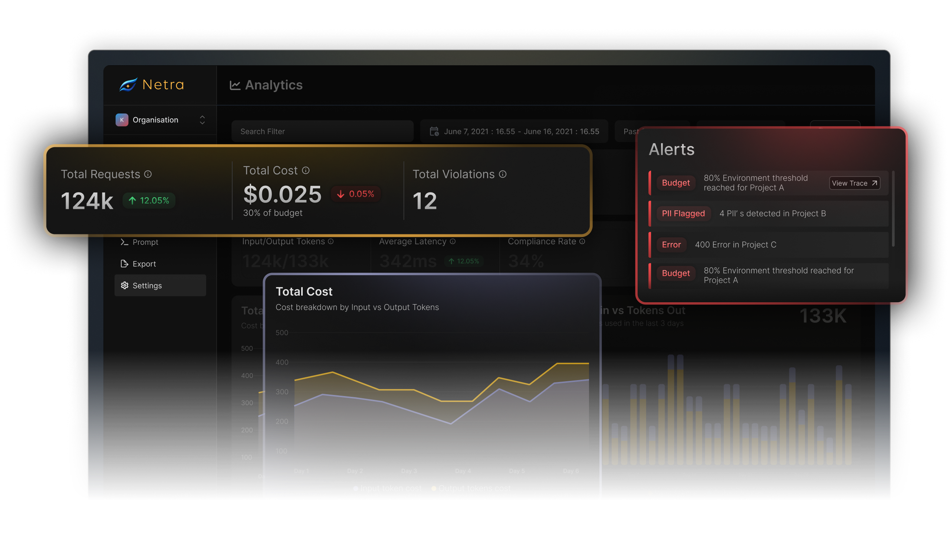Viewport: 950px width, 560px height.
Task: Click the Netra eye logo icon
Action: click(x=128, y=85)
